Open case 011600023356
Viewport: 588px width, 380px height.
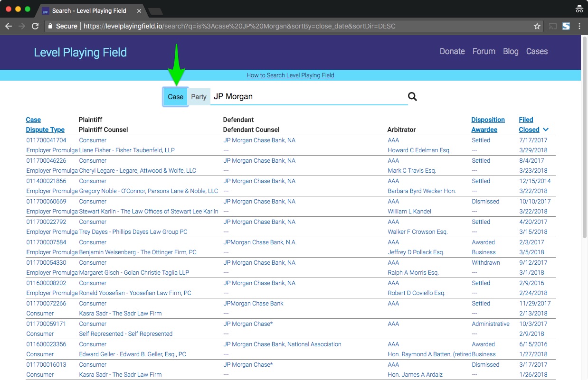(47, 344)
